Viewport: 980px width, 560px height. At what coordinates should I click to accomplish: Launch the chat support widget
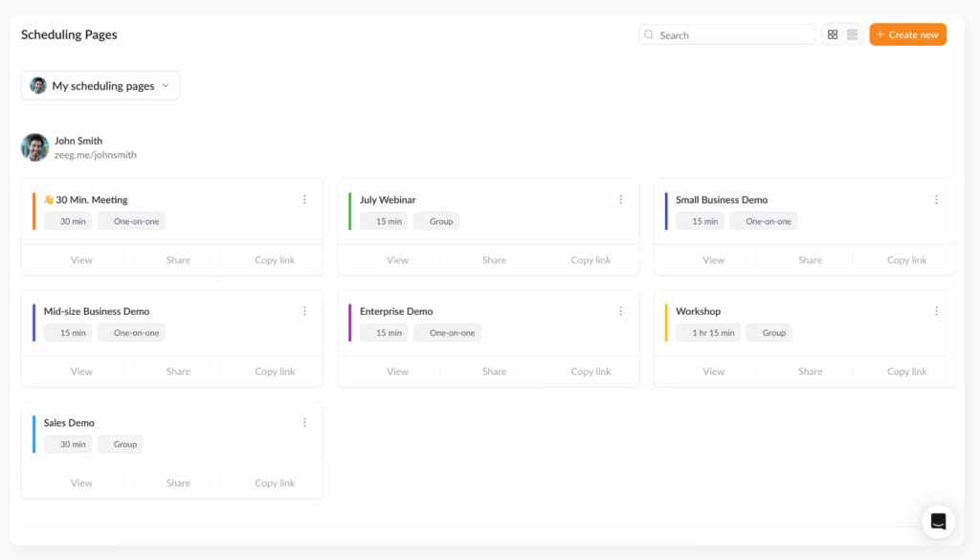click(938, 521)
